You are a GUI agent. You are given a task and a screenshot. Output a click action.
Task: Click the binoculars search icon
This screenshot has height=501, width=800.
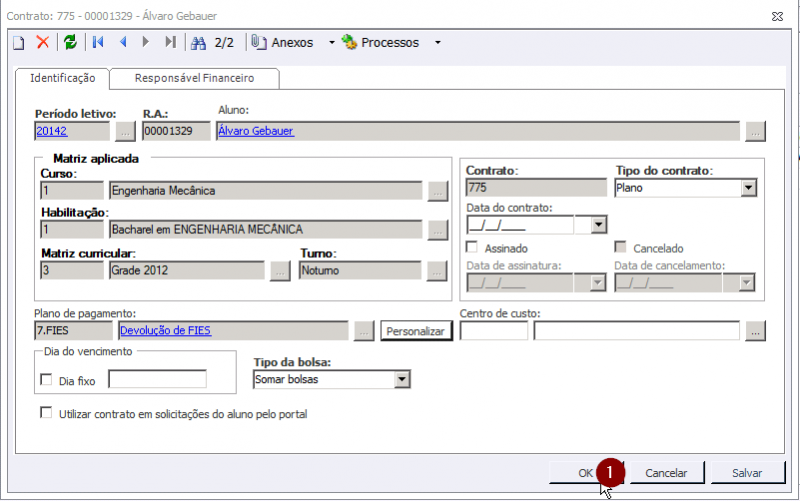click(x=198, y=42)
